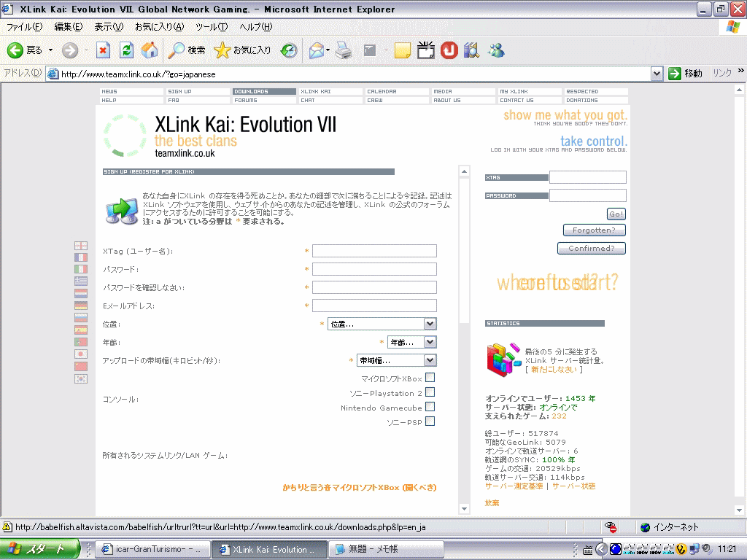This screenshot has width=747, height=560.
Task: Click the Mail envelope toolbar icon
Action: [317, 50]
